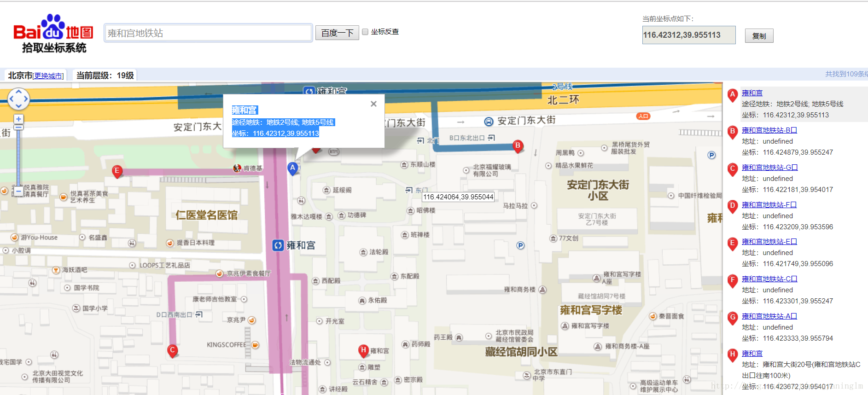
Task: Select map marker B on the map
Action: pos(518,146)
